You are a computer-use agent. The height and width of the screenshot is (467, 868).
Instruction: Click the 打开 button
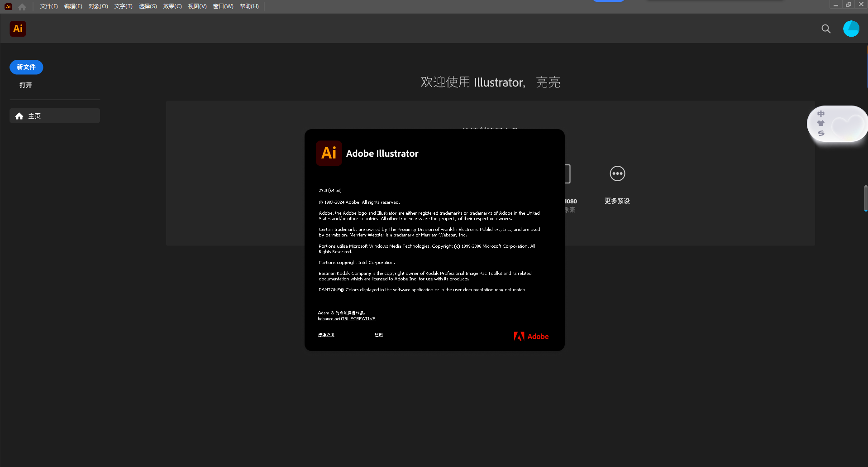[x=25, y=85]
